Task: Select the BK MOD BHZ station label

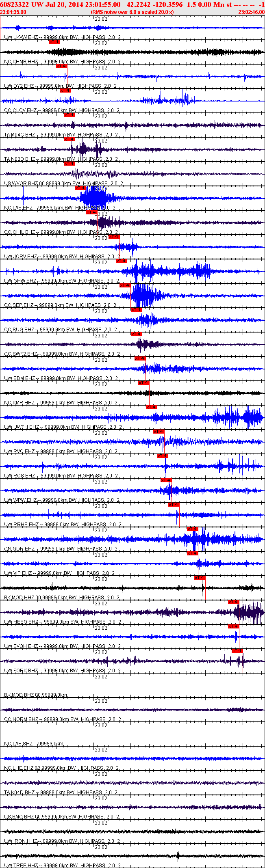Action: (36, 695)
